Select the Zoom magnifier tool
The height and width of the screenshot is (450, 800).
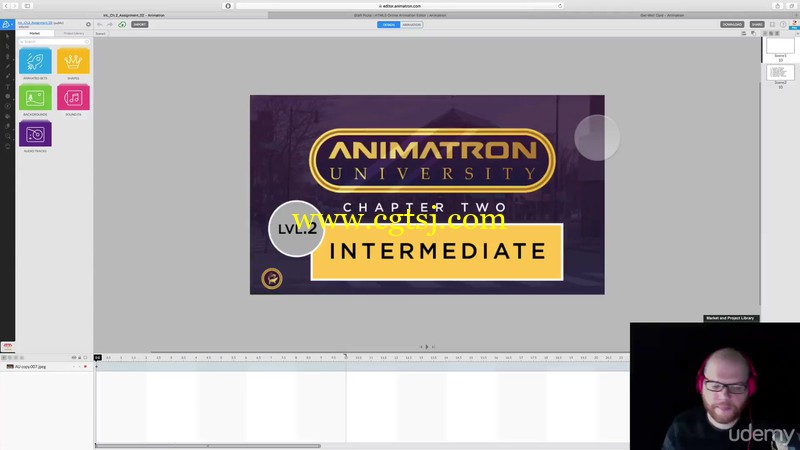coord(7,136)
